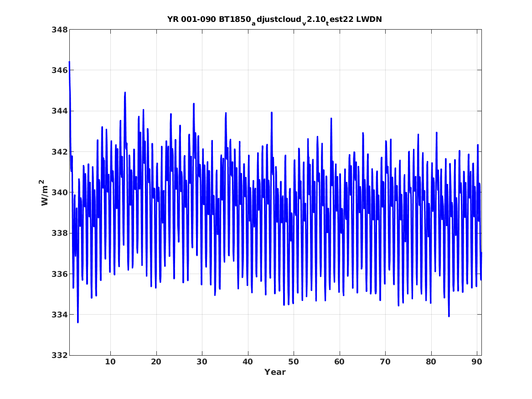Click the y-axis tick label 340
Image resolution: width=532 pixels, height=399 pixels.
[59, 192]
